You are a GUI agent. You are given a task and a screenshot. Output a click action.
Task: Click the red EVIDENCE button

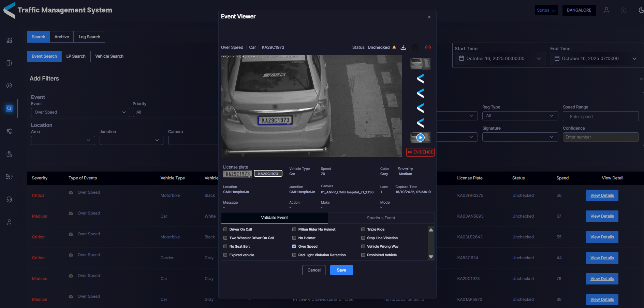420,152
